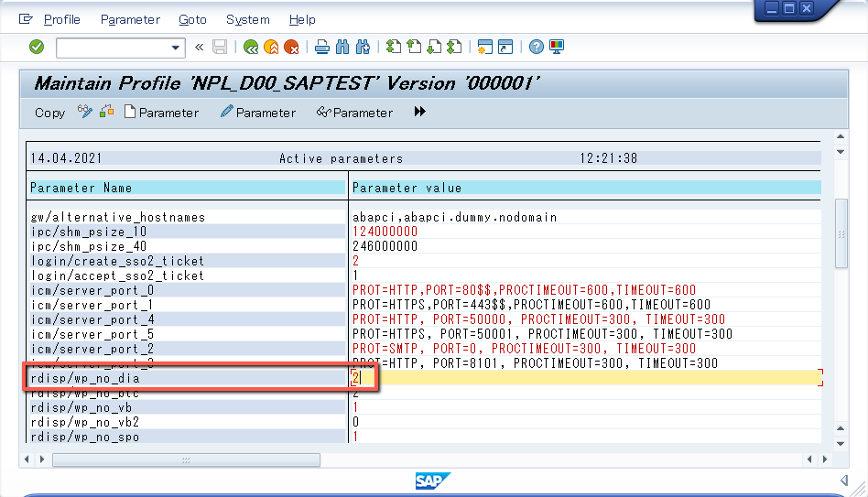Collapse the command field with double chevron
This screenshot has width=868, height=497.
(200, 47)
